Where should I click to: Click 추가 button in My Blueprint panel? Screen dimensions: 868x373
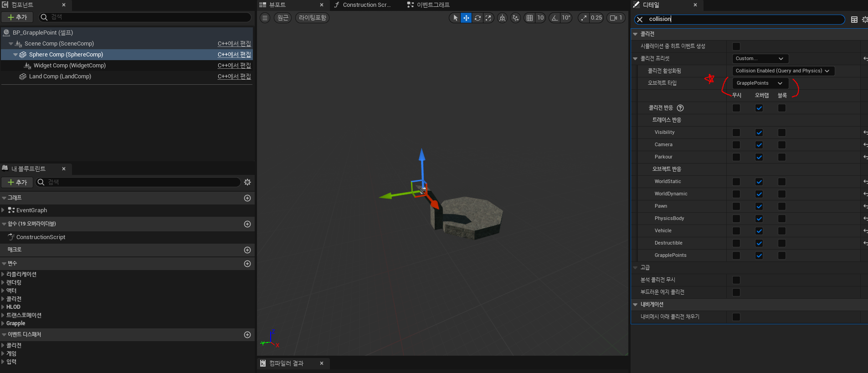pos(17,182)
